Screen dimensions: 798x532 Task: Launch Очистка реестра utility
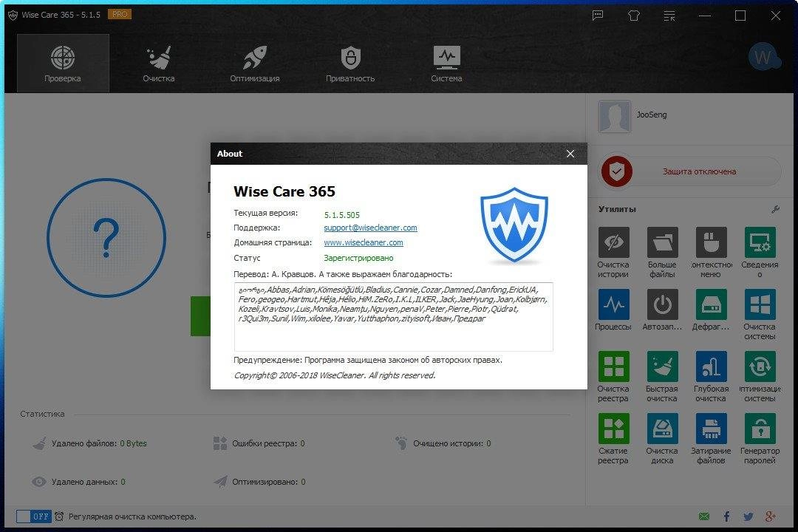tap(613, 377)
